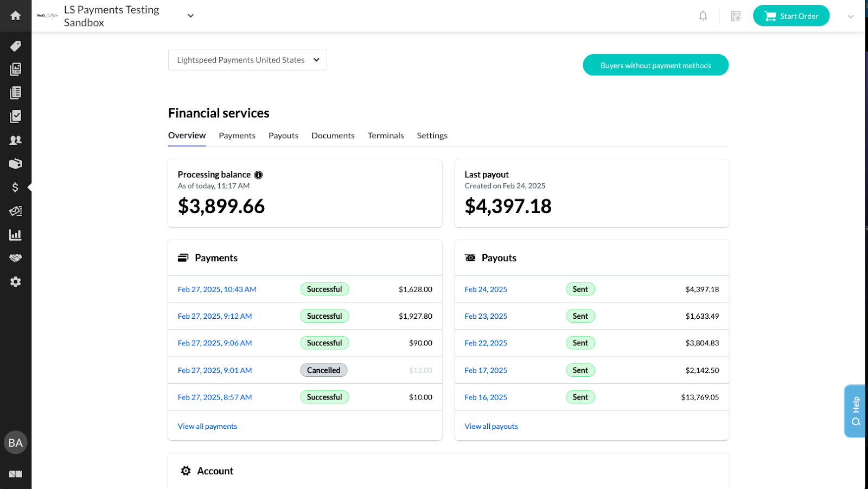Open the megaphone marketing icon in sidebar
Image resolution: width=868 pixels, height=489 pixels.
[16, 211]
